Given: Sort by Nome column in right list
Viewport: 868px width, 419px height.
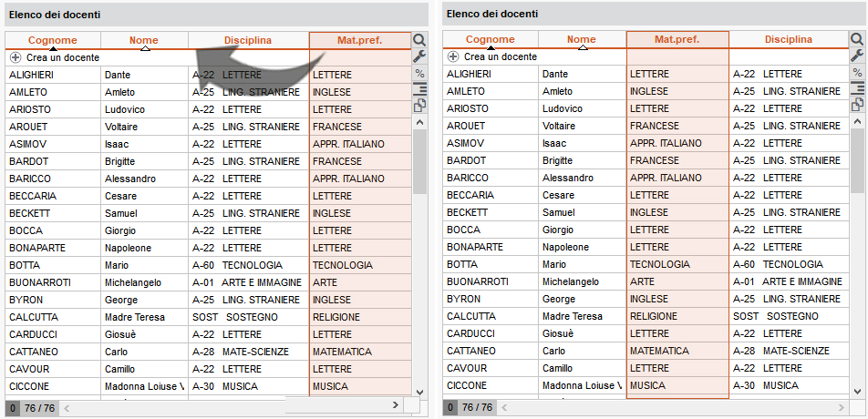Looking at the screenshot, I should coord(582,40).
